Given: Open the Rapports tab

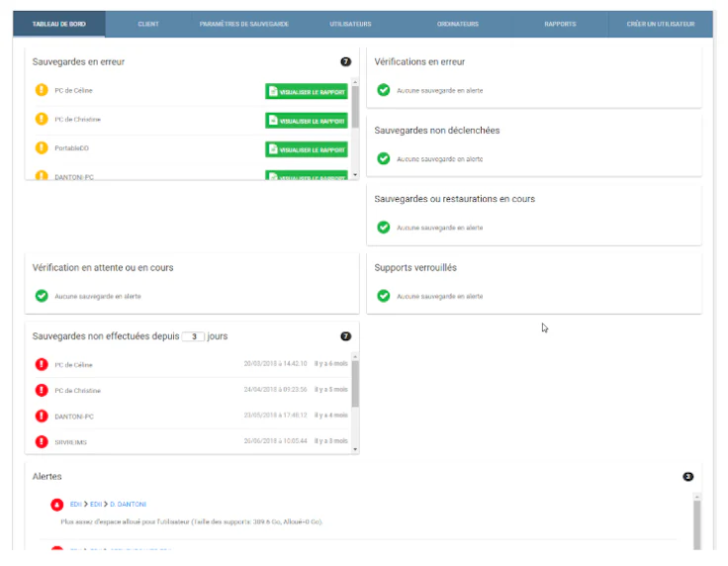Looking at the screenshot, I should tap(560, 24).
